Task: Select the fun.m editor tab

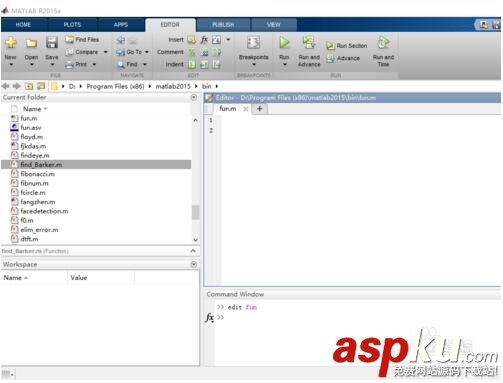Action: 228,109
